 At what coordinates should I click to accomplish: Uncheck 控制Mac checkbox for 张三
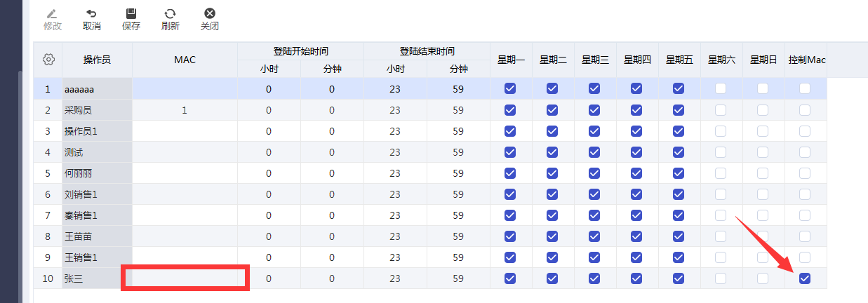click(x=805, y=278)
